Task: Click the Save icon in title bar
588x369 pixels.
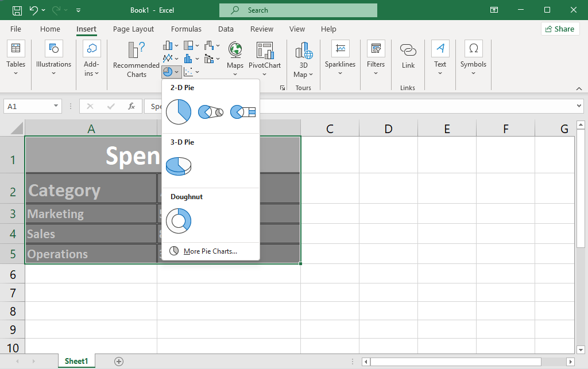Action: click(17, 10)
